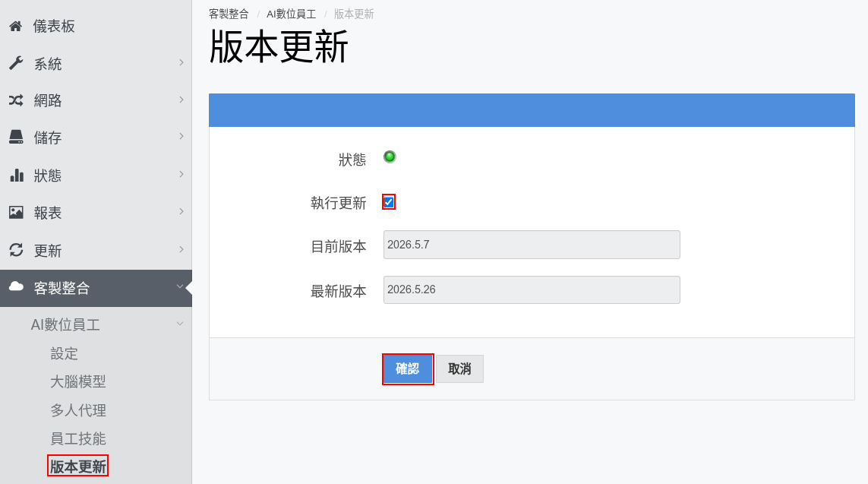Click the shuffle icon beside 網路
Screen dimensions: 868x484
(16, 100)
